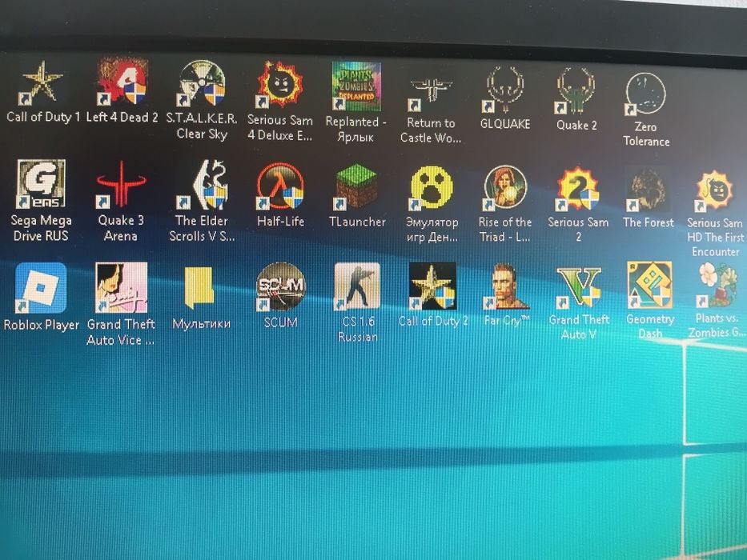The height and width of the screenshot is (560, 747).
Task: Click the GLQUAKE desktop icon
Action: click(504, 90)
